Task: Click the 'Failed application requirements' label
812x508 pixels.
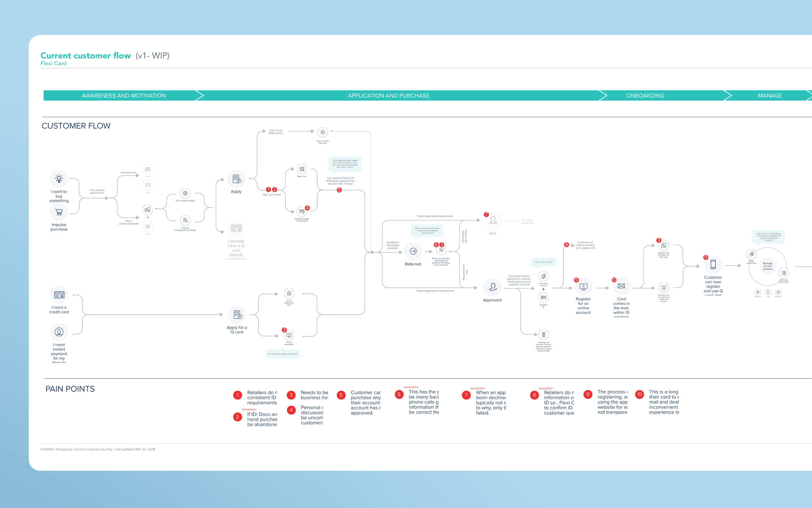Action: [x=435, y=216]
